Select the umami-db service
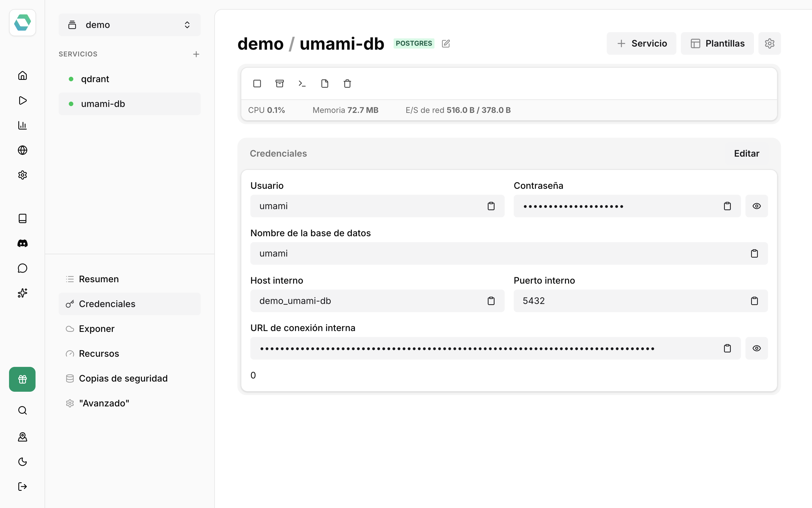Viewport: 812px width, 508px height. (129, 104)
